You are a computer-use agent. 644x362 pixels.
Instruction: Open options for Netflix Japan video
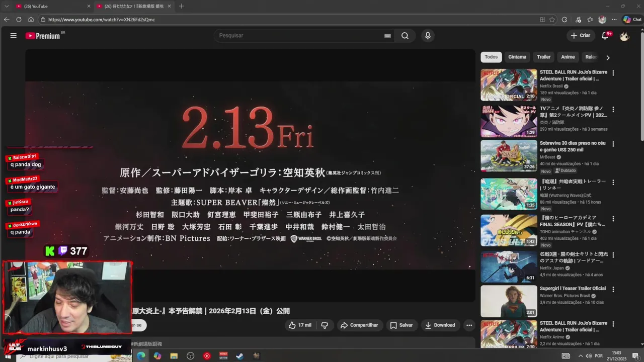[x=613, y=255]
